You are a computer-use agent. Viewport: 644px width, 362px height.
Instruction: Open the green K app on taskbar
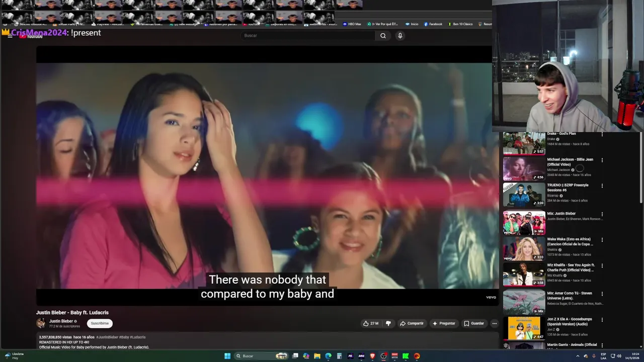(x=406, y=356)
